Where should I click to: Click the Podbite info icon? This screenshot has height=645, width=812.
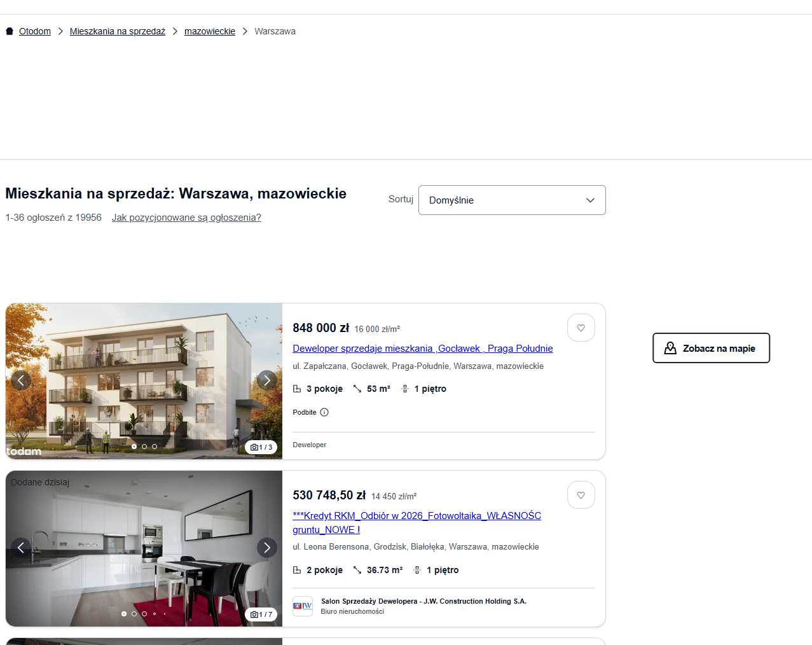(x=324, y=412)
